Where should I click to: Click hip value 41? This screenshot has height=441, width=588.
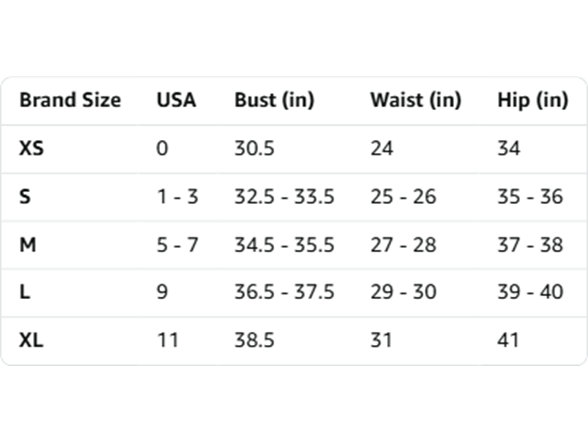(508, 340)
